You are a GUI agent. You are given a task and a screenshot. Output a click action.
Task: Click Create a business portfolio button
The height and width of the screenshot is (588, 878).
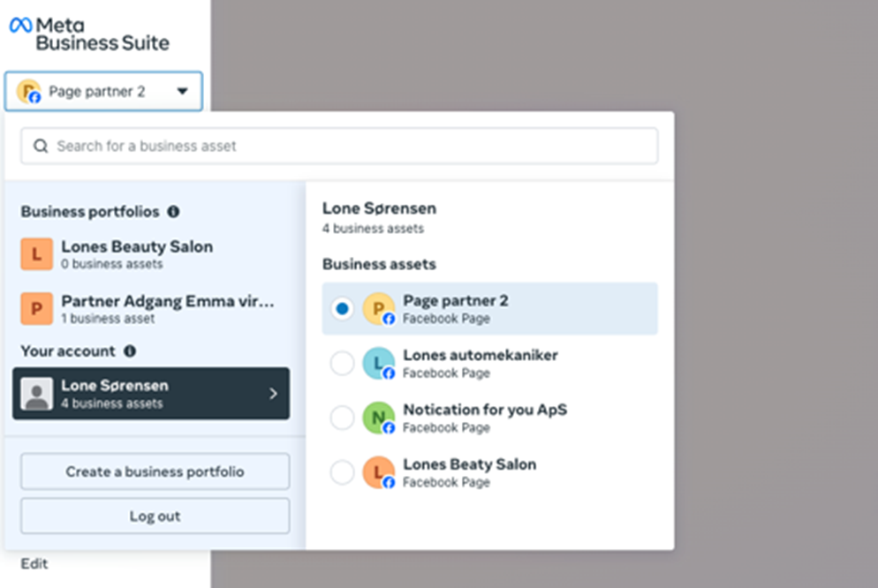[155, 471]
